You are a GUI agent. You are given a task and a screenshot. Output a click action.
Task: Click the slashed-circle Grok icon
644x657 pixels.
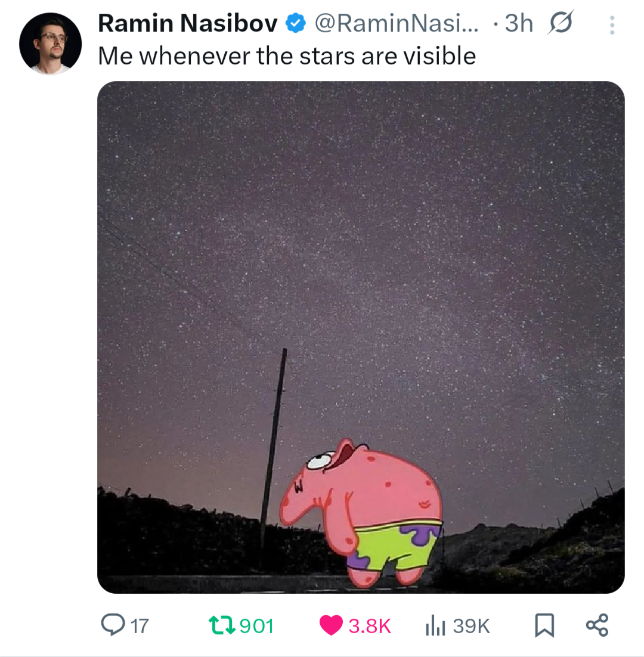coord(560,23)
